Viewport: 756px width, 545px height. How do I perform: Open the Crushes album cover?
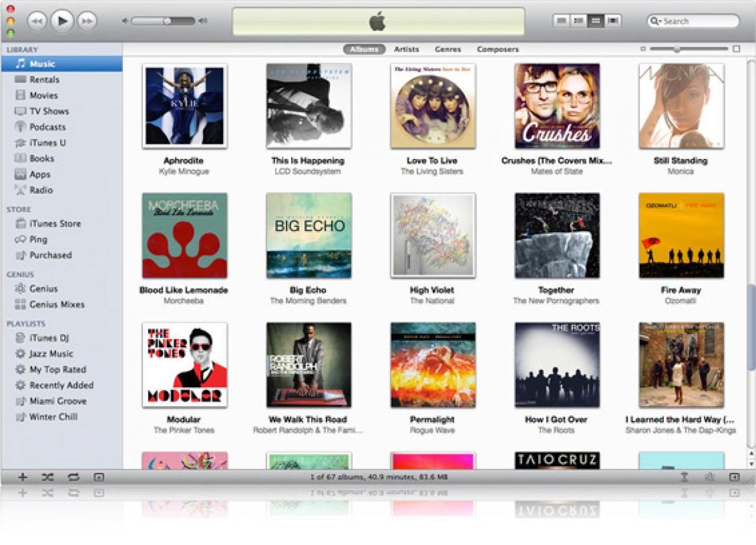[556, 106]
